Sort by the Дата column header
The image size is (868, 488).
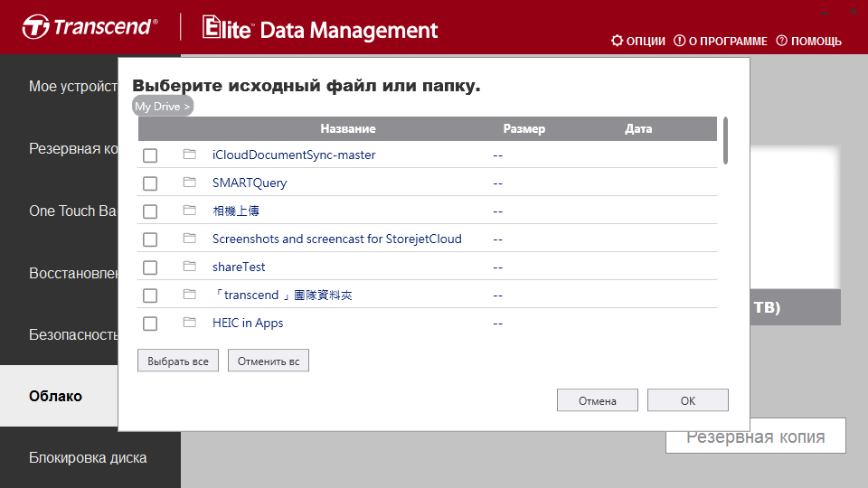point(638,128)
